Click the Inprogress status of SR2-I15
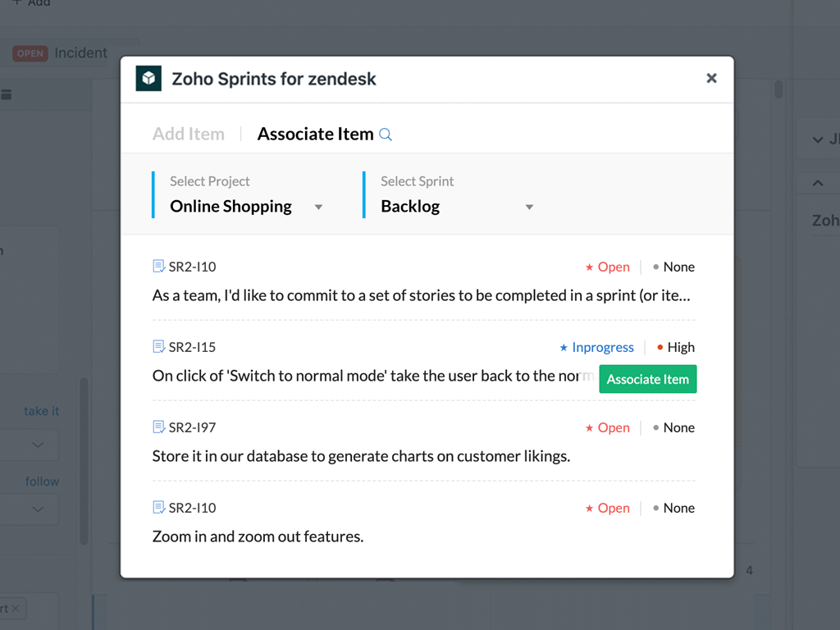Viewport: 840px width, 630px height. [x=597, y=347]
